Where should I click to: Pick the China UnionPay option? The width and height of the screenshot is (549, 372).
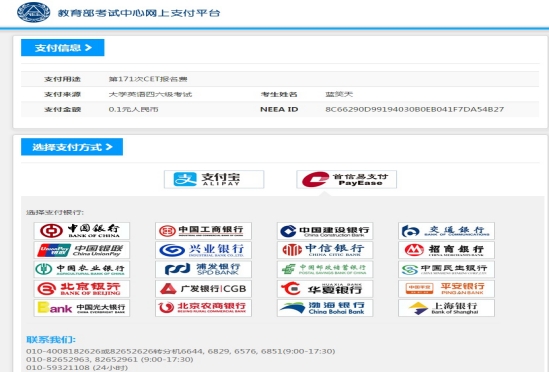pyautogui.click(x=82, y=250)
